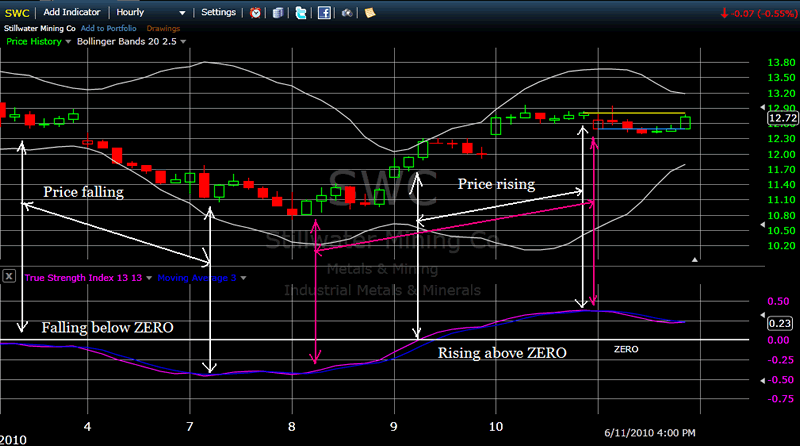Click the -0.75 indicator axis label
Screen dimensions: 800x446
(x=781, y=399)
